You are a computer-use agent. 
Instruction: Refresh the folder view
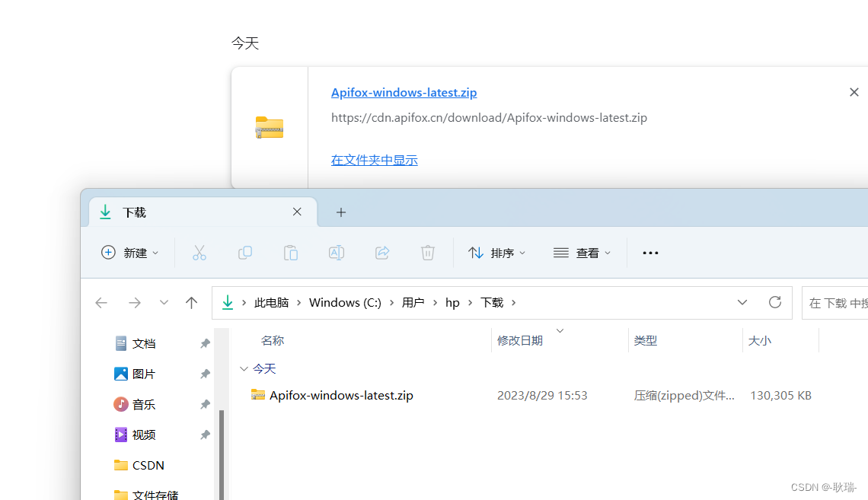tap(774, 302)
